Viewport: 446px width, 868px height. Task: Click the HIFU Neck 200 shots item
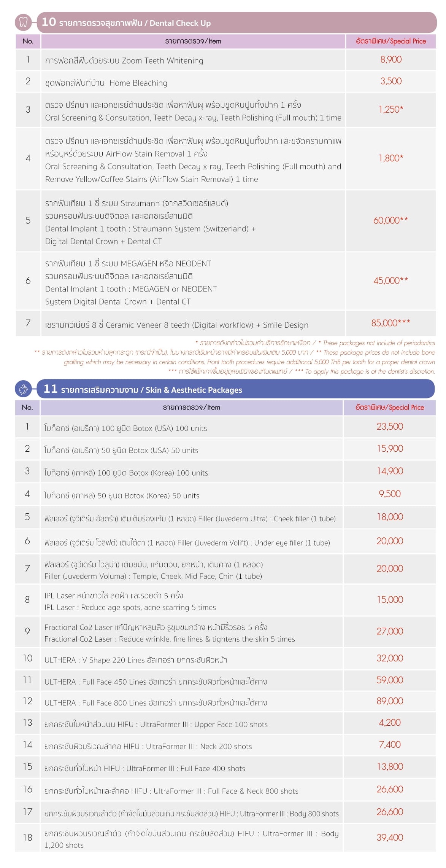[x=148, y=746]
